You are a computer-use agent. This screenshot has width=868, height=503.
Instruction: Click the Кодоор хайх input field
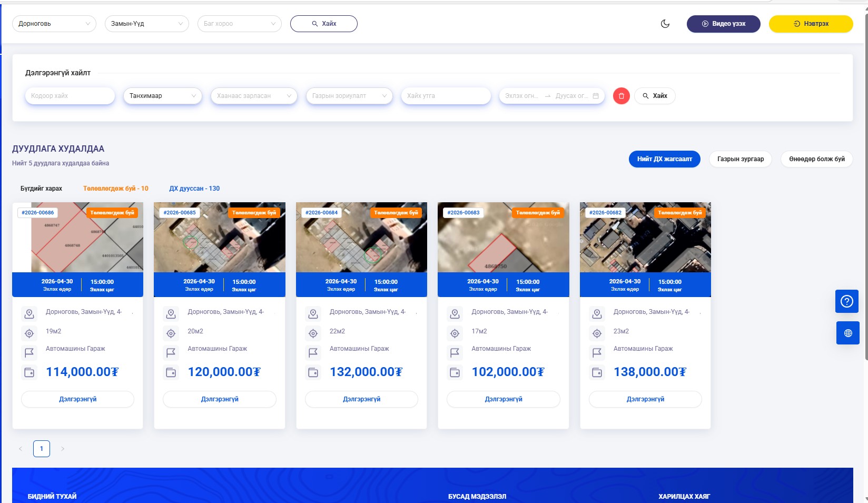[70, 96]
